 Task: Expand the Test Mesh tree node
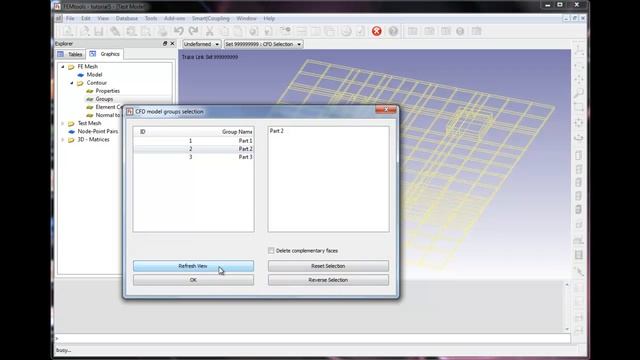(63, 123)
